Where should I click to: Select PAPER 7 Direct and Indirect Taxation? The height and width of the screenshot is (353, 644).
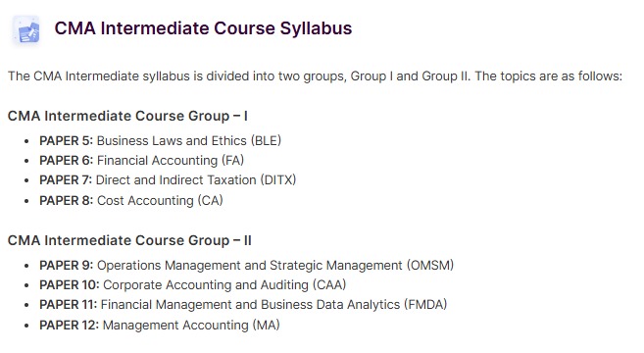pos(168,180)
